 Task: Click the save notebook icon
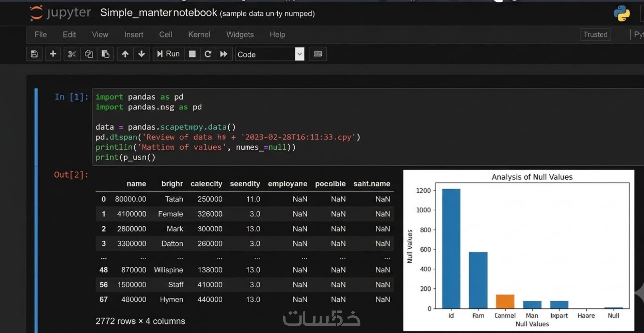(34, 54)
